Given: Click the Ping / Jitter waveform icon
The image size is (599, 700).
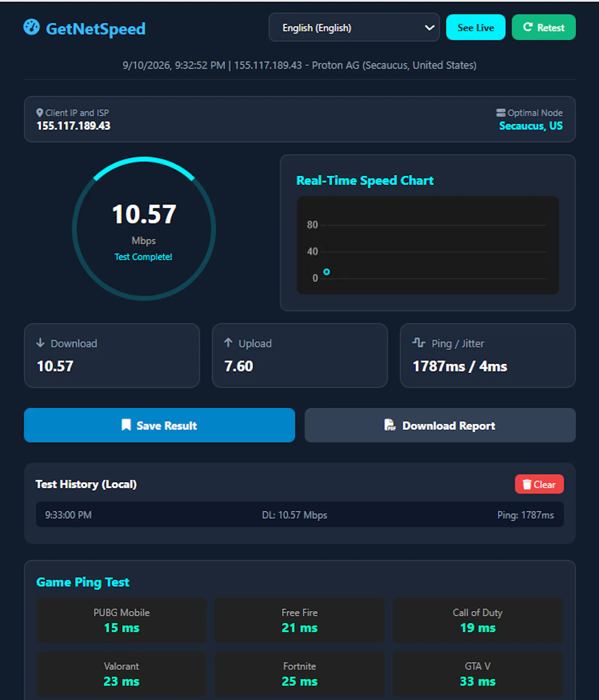Looking at the screenshot, I should pyautogui.click(x=419, y=343).
